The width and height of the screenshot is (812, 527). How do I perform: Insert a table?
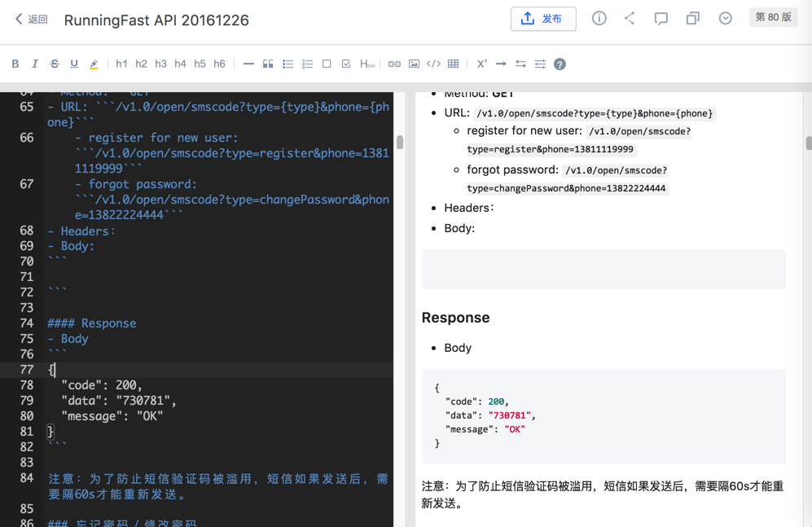click(x=453, y=64)
